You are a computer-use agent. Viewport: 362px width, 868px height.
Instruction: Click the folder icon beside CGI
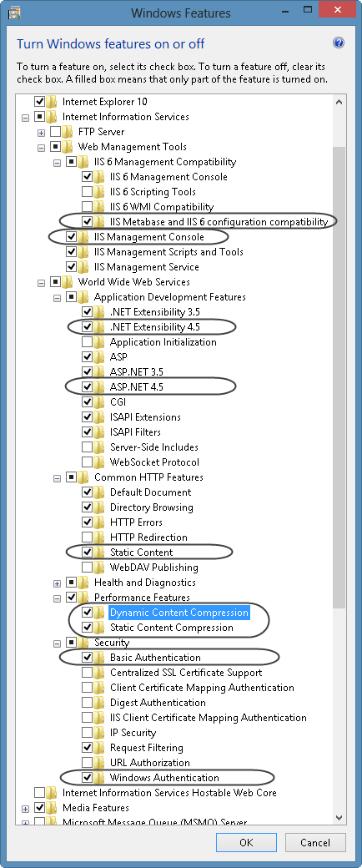(99, 402)
